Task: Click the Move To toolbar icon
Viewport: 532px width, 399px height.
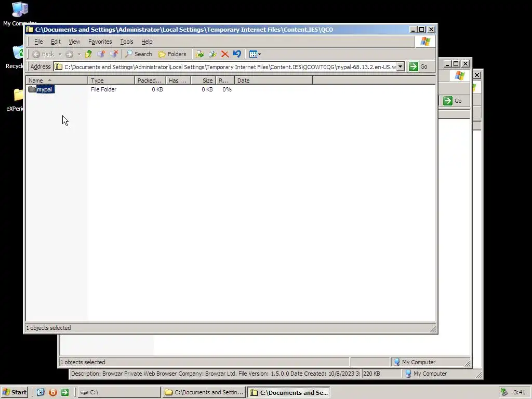Action: point(200,54)
